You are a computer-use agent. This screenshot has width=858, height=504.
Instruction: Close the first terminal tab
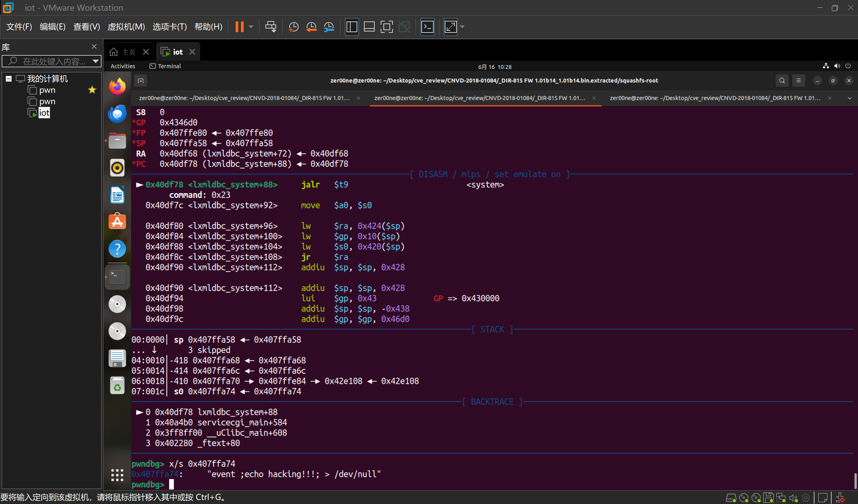358,98
